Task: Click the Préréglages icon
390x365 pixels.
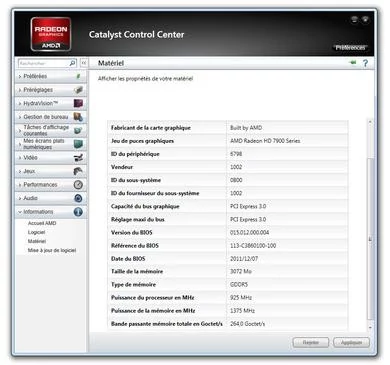Action: (78, 90)
